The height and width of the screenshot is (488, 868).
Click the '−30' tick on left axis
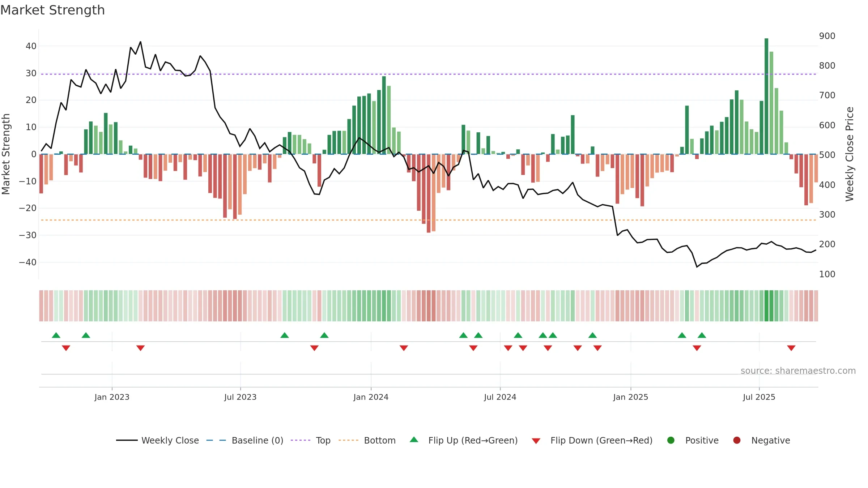coord(28,235)
